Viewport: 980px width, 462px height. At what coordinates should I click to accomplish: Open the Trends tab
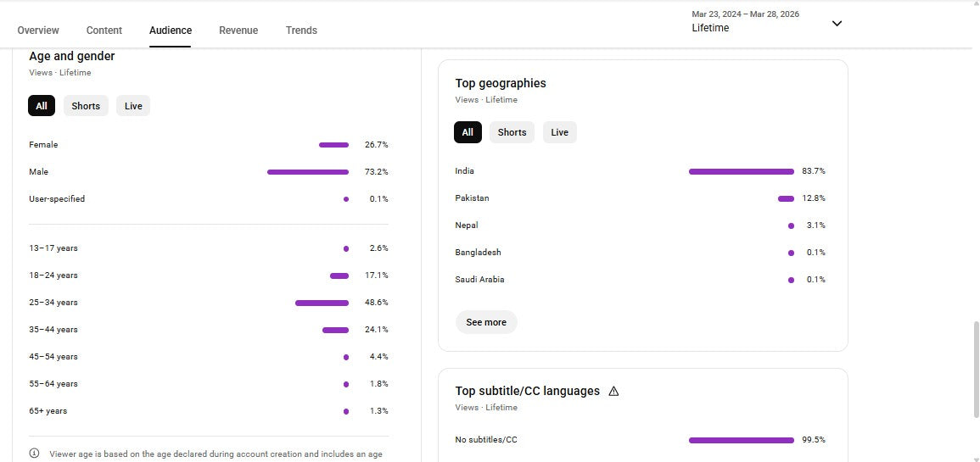(x=301, y=31)
